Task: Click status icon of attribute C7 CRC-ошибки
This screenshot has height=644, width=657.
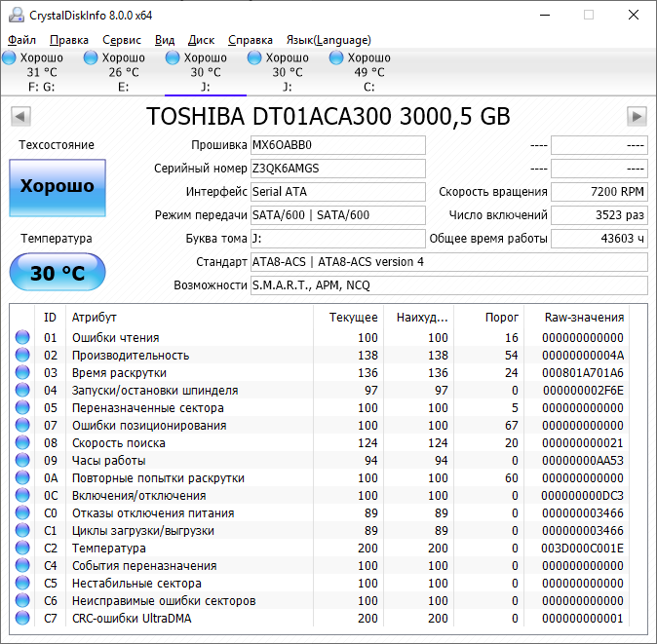Action: pyautogui.click(x=22, y=619)
